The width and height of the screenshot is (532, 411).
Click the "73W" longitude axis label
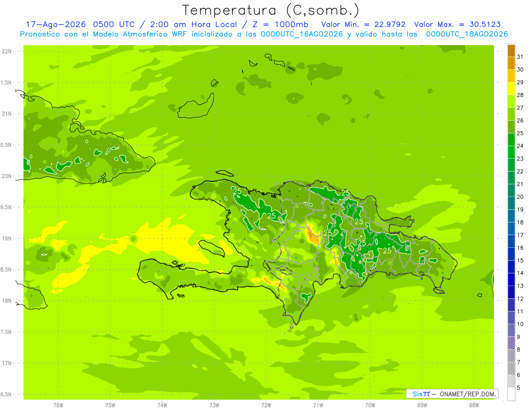point(214,405)
